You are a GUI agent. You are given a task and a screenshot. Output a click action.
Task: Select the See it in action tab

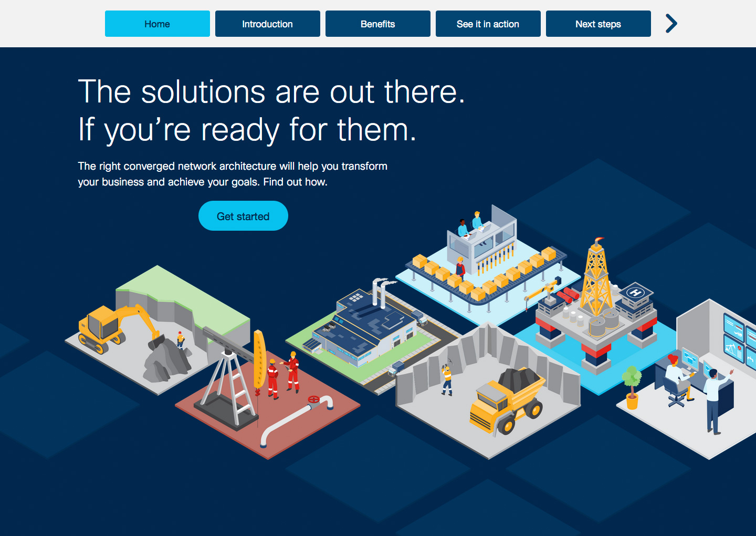[x=488, y=24]
